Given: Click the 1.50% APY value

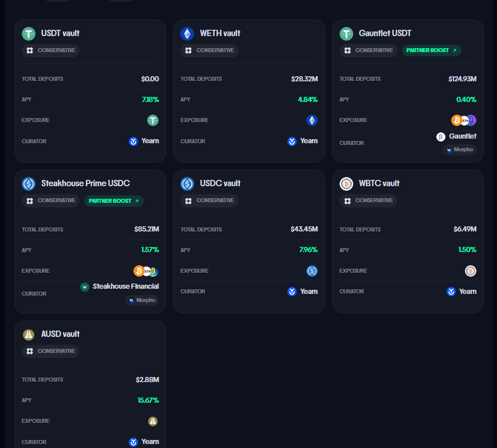Looking at the screenshot, I should coord(467,250).
